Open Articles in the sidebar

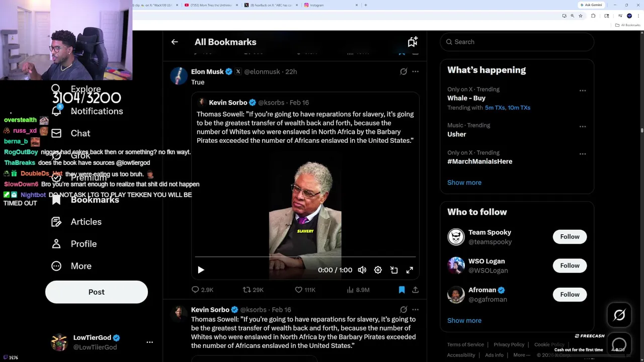[x=76, y=222]
